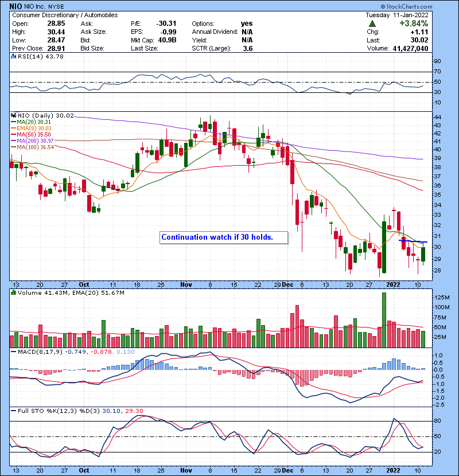Click the 70 RSI axis label

tap(437, 72)
